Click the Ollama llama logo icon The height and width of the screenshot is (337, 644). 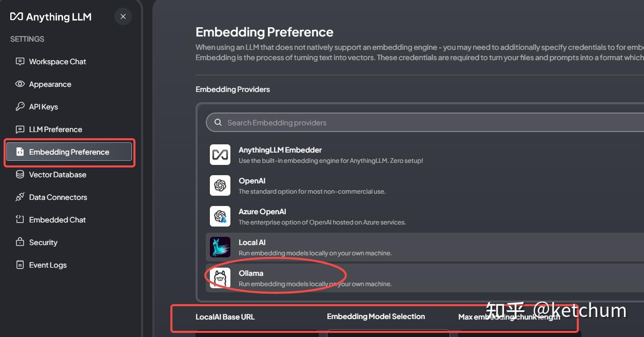[220, 278]
